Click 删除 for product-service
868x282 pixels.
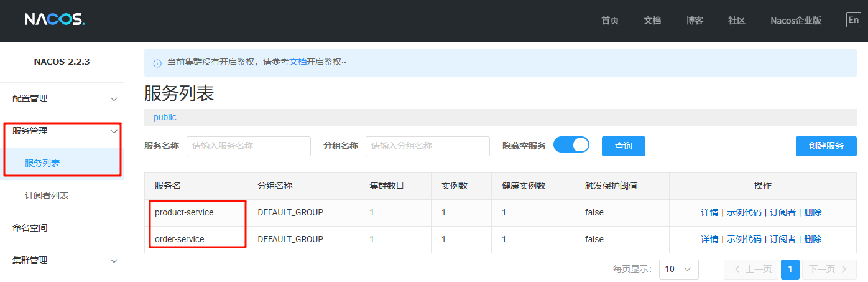(x=813, y=212)
